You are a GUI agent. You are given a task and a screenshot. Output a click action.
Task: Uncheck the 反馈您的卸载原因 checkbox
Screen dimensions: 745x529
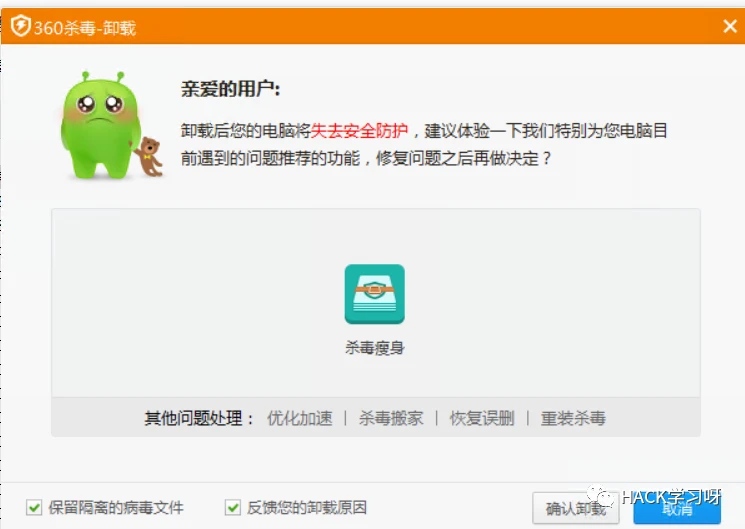(233, 507)
